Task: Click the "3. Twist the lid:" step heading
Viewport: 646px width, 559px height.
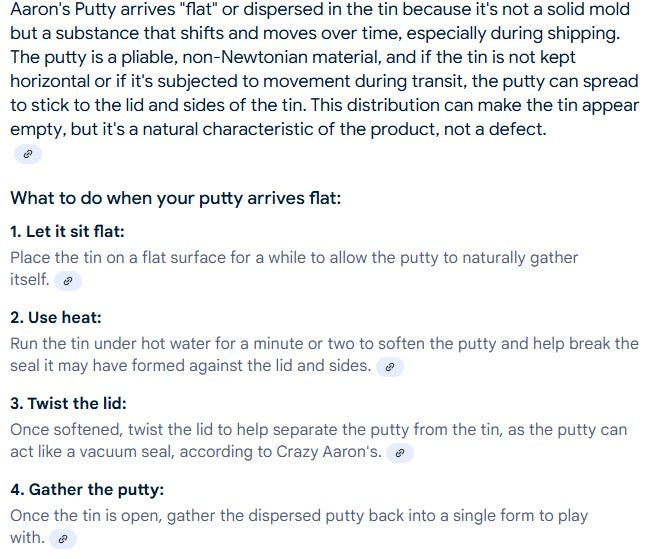Action: pos(68,404)
